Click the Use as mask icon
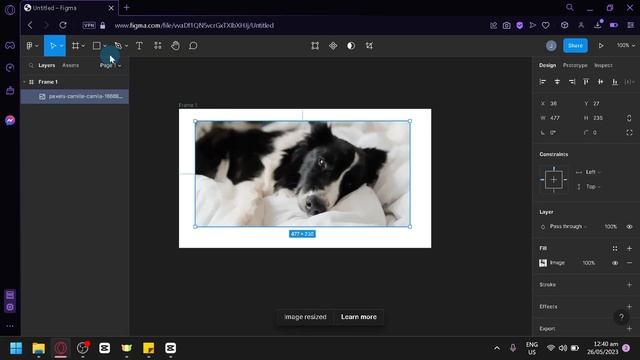The image size is (640, 360). 351,46
